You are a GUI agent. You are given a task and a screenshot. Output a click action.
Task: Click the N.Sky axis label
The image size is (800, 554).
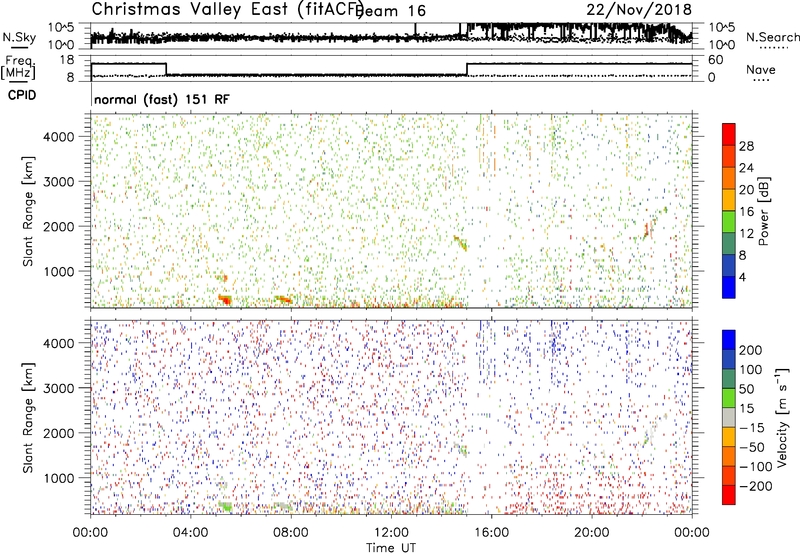(19, 37)
